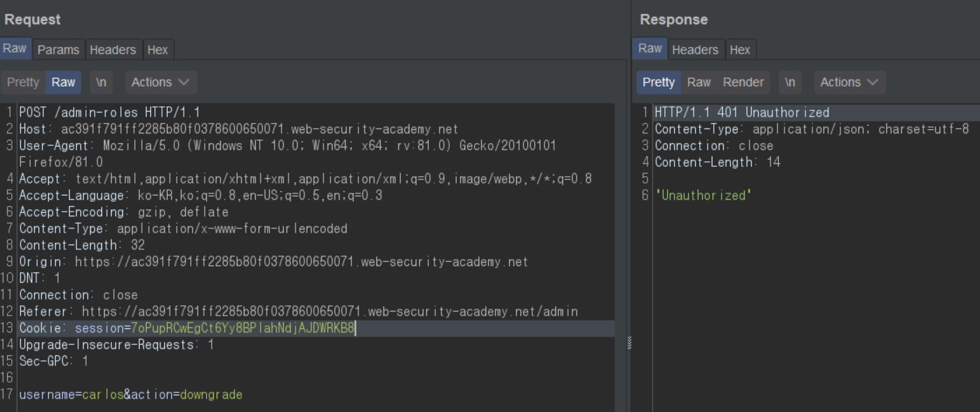Open the Response Headers tab
Viewport: 980px width, 412px height.
[x=694, y=50]
